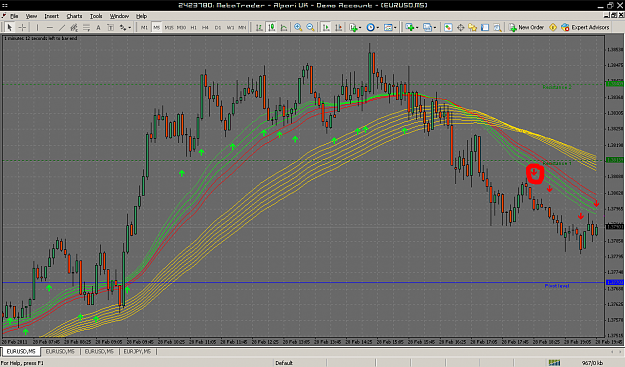Open the Help menu
The width and height of the screenshot is (625, 367).
(x=142, y=16)
